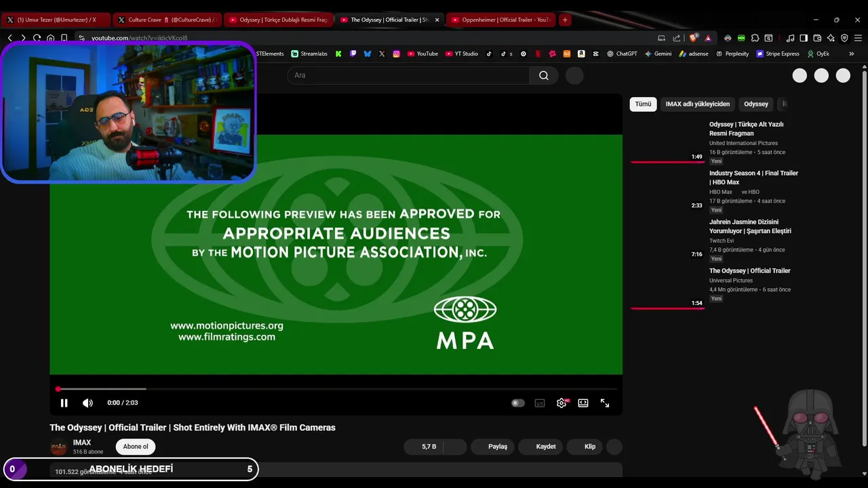Open the Perplexity bookmark
This screenshot has height=488, width=868.
[x=732, y=54]
